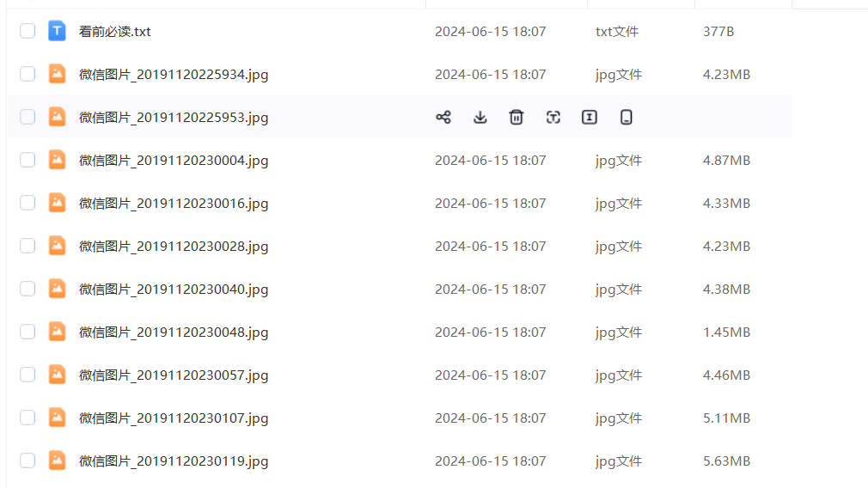Click the text recognition icon on the hovered row
This screenshot has height=488, width=868.
point(553,118)
